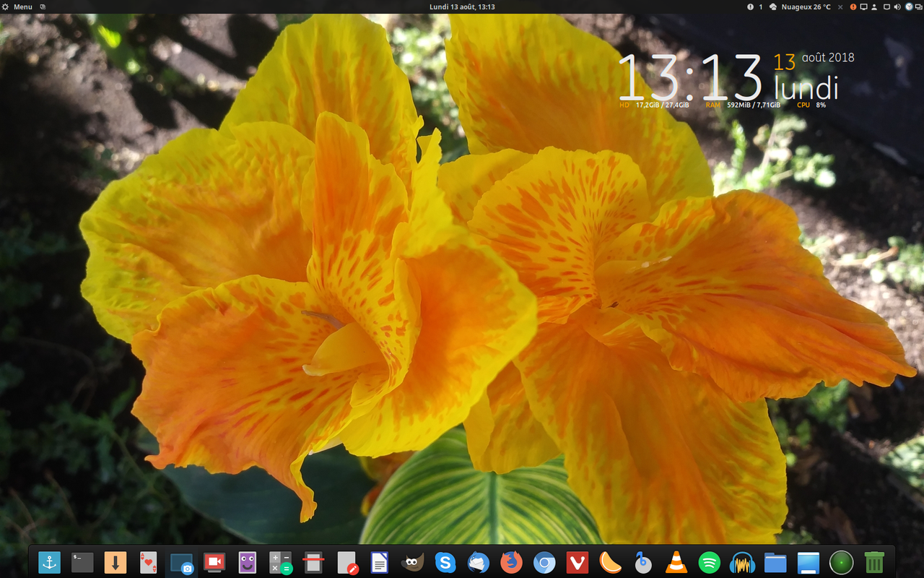Image resolution: width=924 pixels, height=578 pixels.
Task: Open the green Trash bin
Action: (874, 562)
